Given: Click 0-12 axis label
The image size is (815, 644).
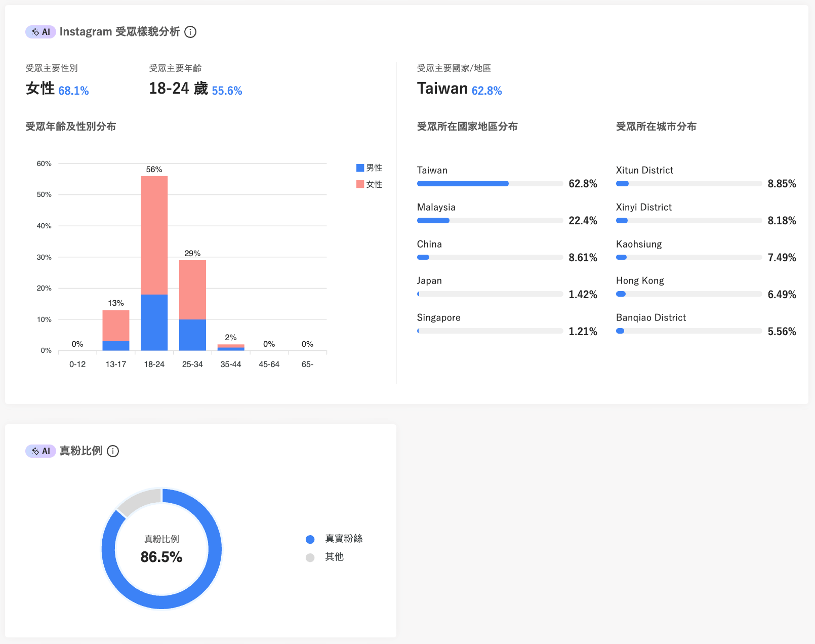Looking at the screenshot, I should click(77, 364).
